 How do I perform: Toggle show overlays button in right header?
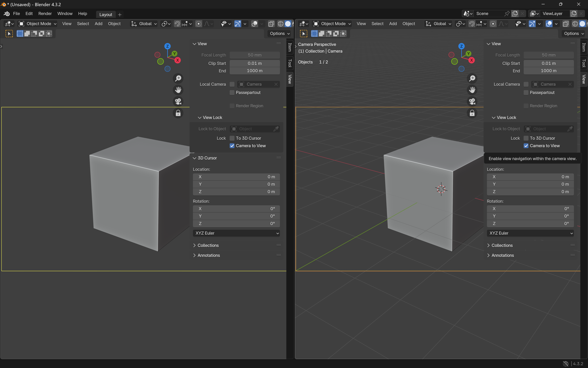coord(549,24)
